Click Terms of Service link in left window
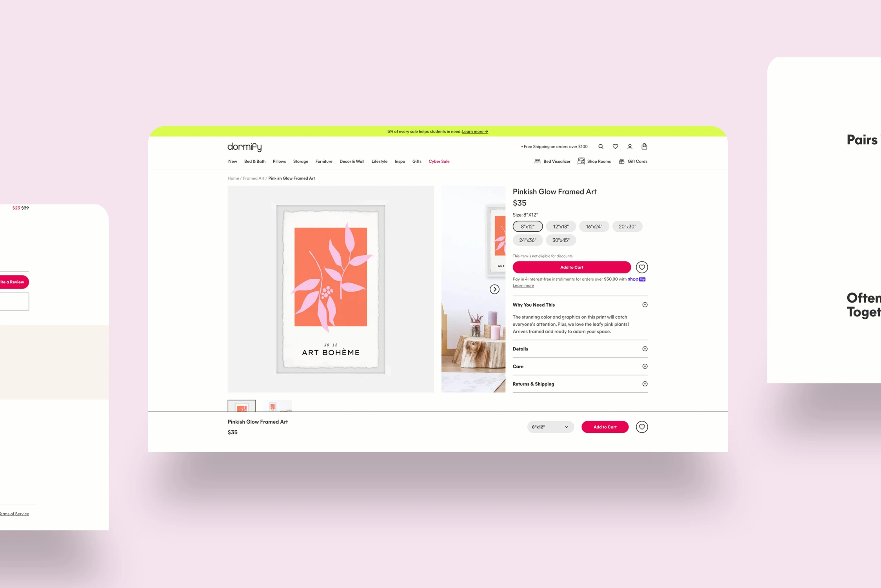The height and width of the screenshot is (588, 881). point(15,514)
